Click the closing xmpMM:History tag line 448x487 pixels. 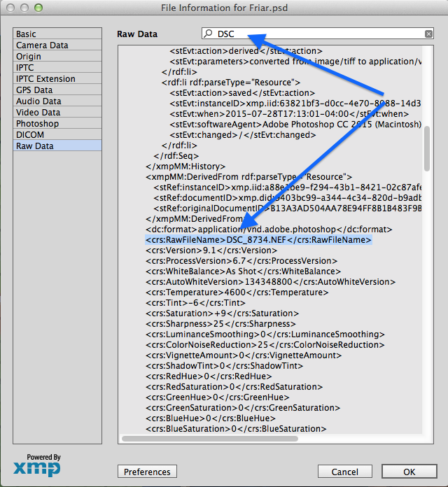tap(185, 167)
